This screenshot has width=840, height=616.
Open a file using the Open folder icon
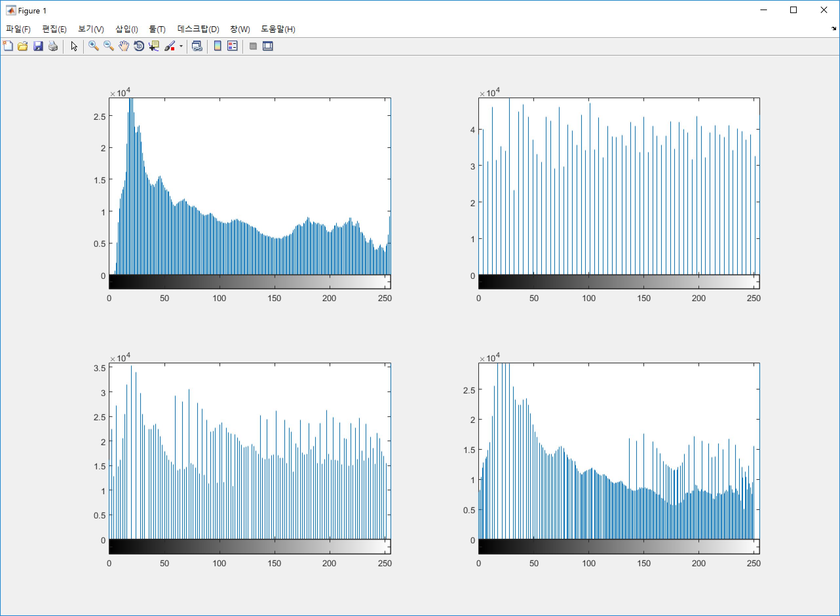[x=22, y=46]
